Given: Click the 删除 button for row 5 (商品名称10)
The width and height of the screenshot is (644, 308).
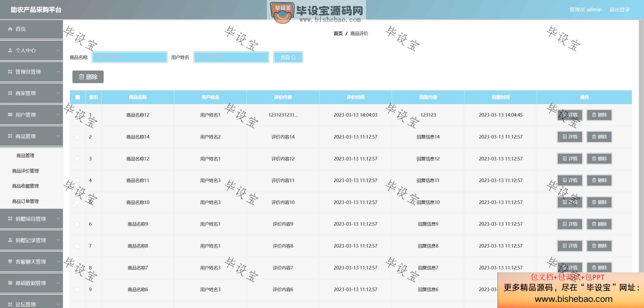Looking at the screenshot, I should 599,202.
